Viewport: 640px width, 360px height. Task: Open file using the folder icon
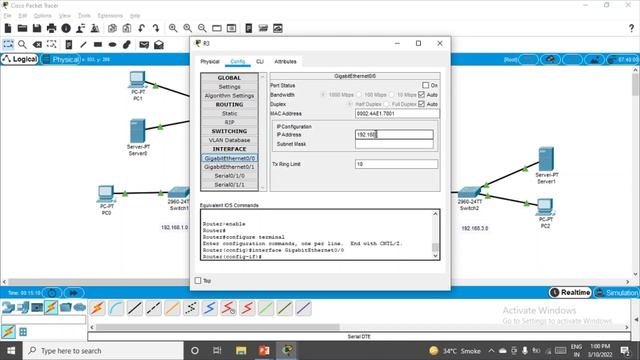pos(22,28)
